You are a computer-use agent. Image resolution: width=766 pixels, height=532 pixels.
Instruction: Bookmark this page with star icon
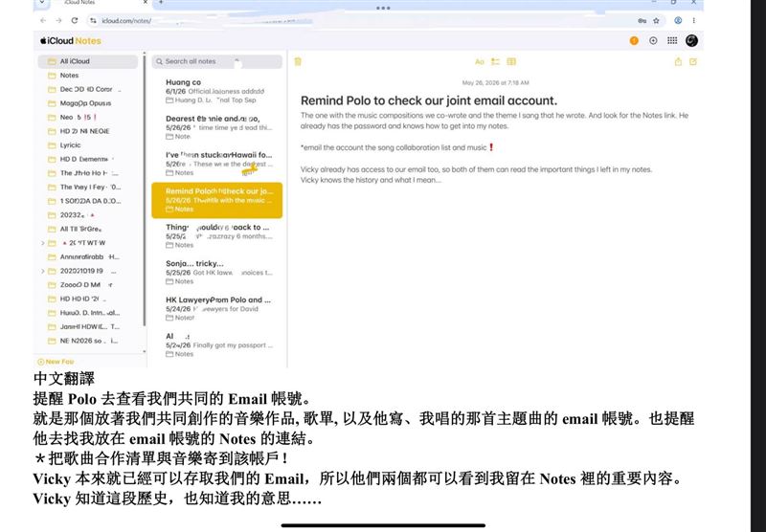click(656, 20)
